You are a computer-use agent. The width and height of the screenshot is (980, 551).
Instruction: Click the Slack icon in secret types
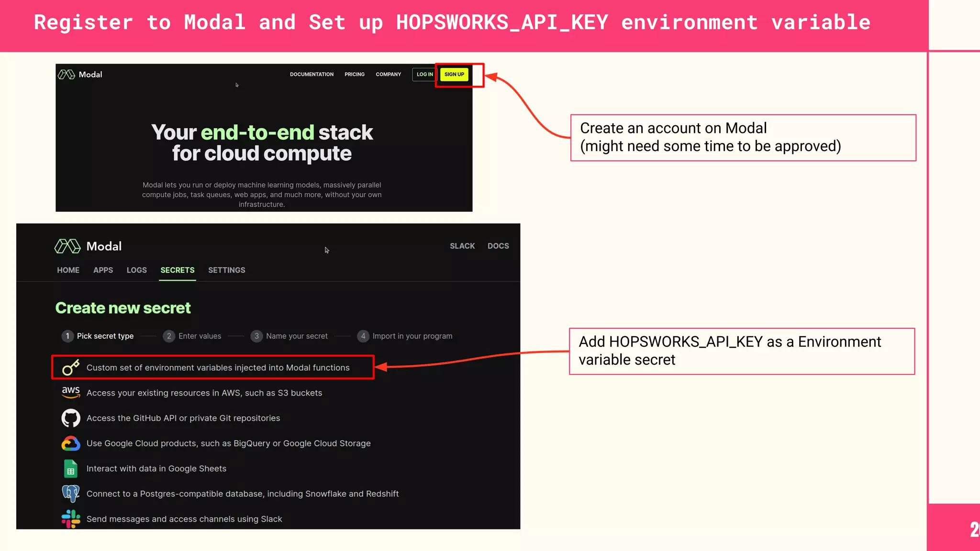[x=71, y=519]
